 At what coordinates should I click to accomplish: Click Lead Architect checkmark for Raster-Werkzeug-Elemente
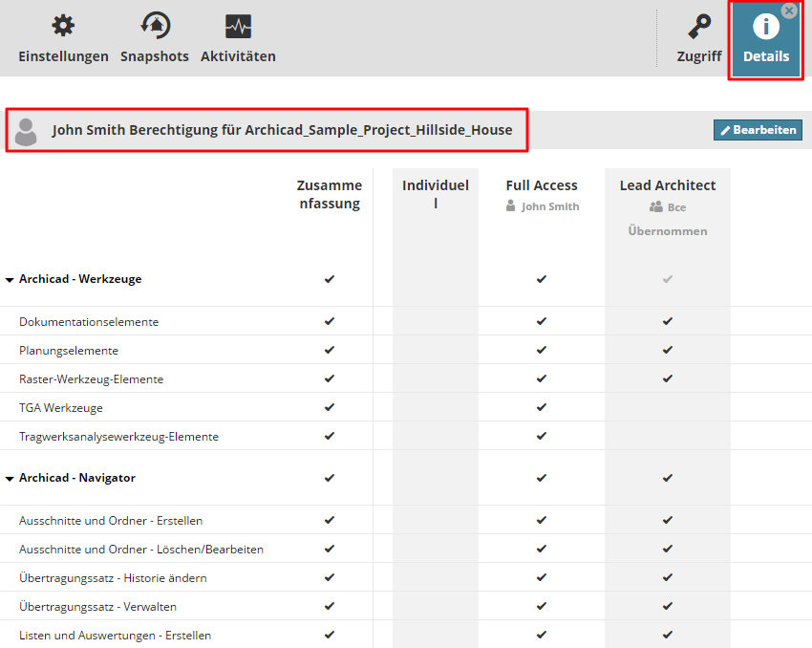668,378
